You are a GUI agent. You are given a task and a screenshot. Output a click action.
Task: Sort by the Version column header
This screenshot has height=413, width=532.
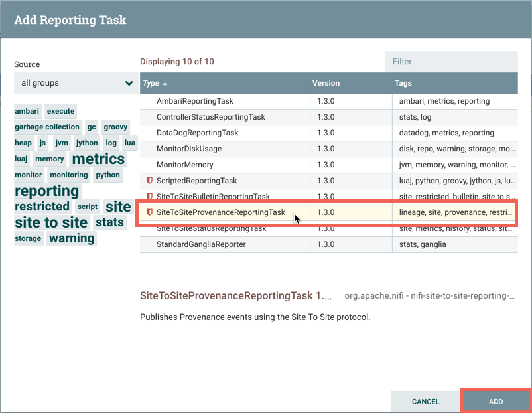point(326,83)
